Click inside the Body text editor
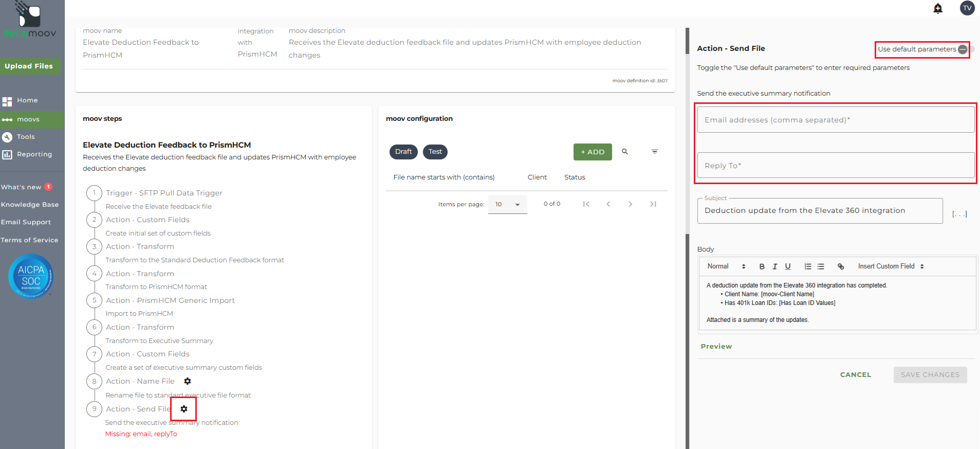The height and width of the screenshot is (449, 980). (838, 303)
